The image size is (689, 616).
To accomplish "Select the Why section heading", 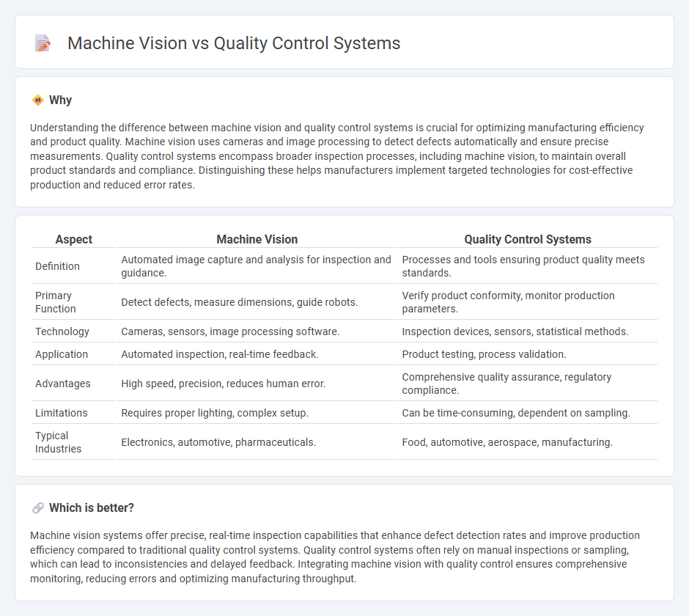I will (x=60, y=100).
